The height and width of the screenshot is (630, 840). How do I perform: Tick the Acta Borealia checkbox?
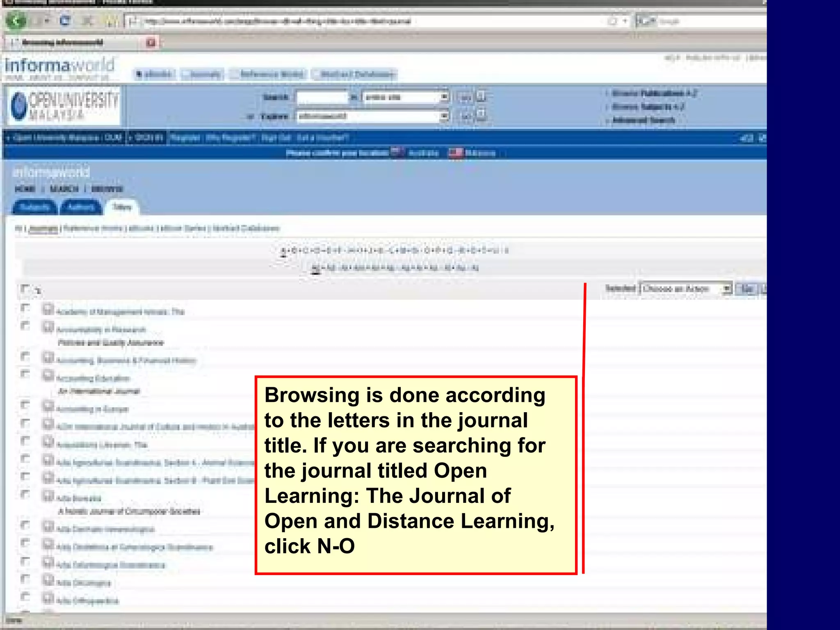tap(25, 494)
